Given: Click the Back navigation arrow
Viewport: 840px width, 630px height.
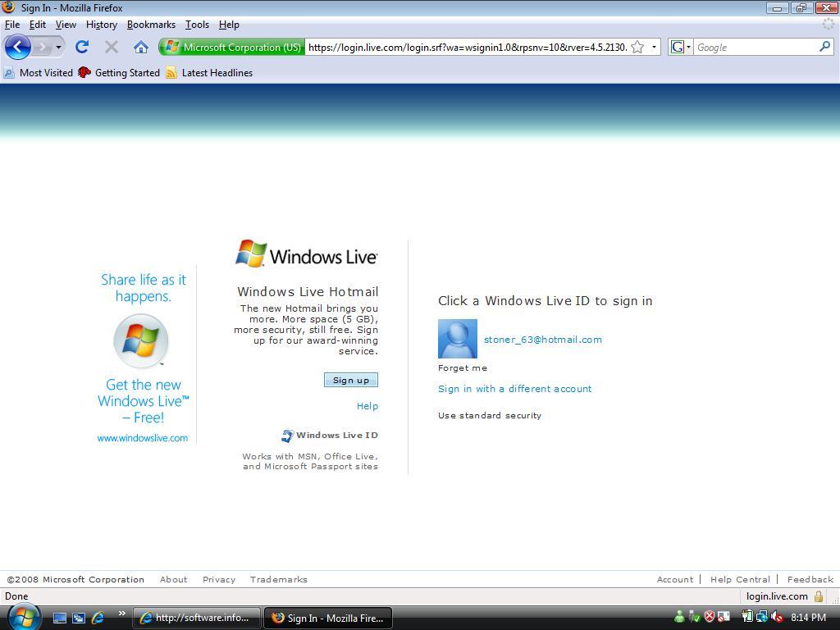Looking at the screenshot, I should click(17, 47).
